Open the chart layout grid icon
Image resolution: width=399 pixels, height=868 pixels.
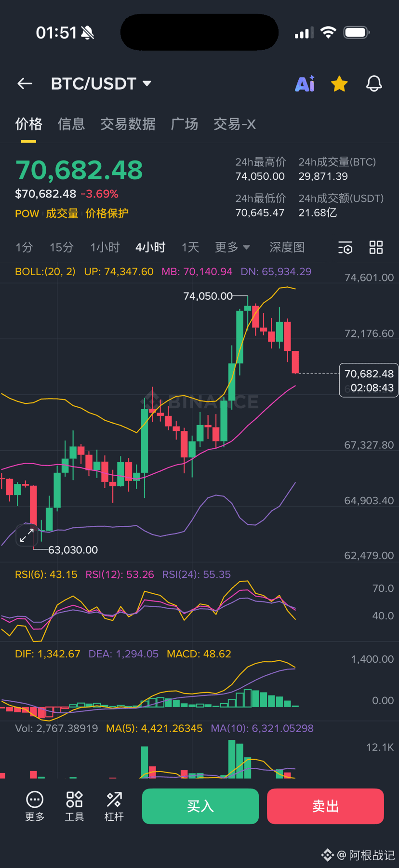point(376,248)
